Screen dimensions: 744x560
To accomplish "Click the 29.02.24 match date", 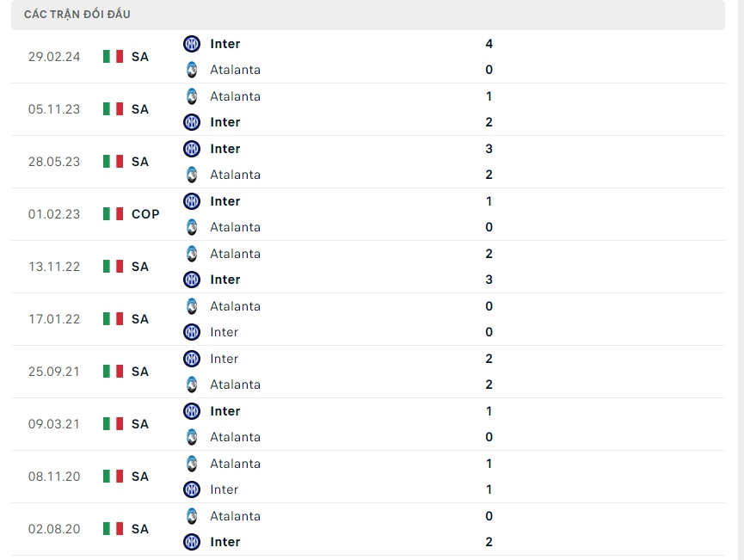I will (54, 57).
